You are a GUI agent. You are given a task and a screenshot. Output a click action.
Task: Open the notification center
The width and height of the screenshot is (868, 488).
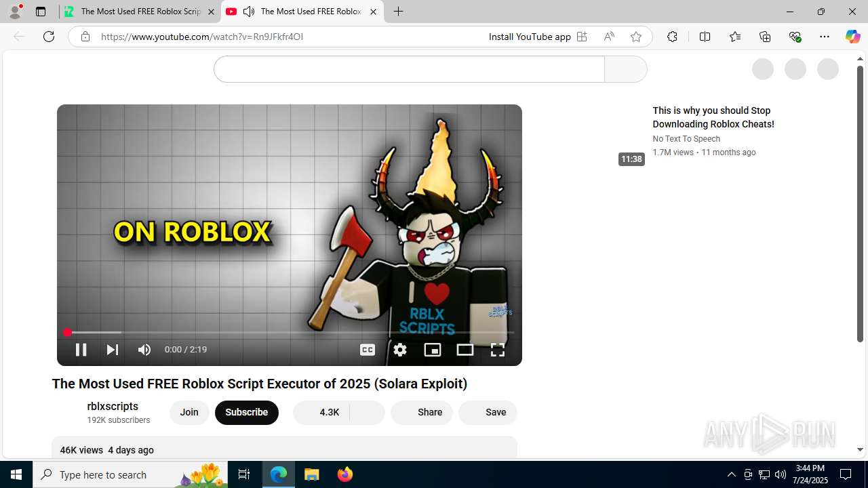click(846, 474)
